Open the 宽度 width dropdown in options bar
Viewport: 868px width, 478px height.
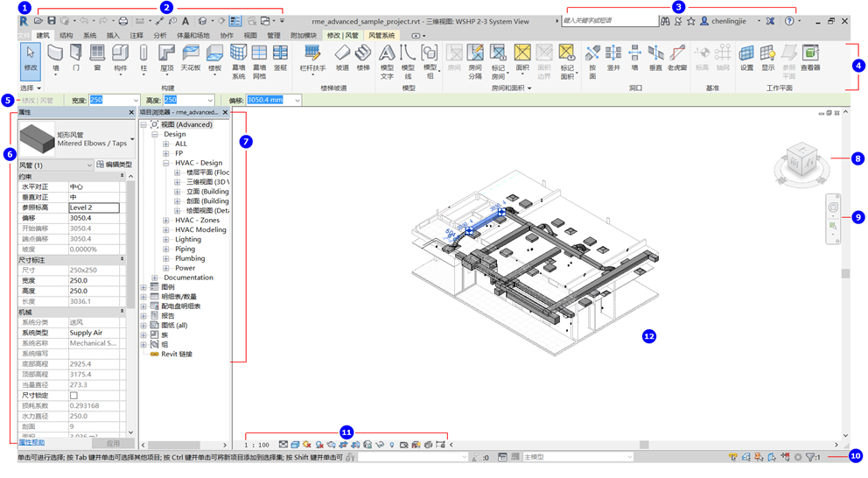coord(134,101)
